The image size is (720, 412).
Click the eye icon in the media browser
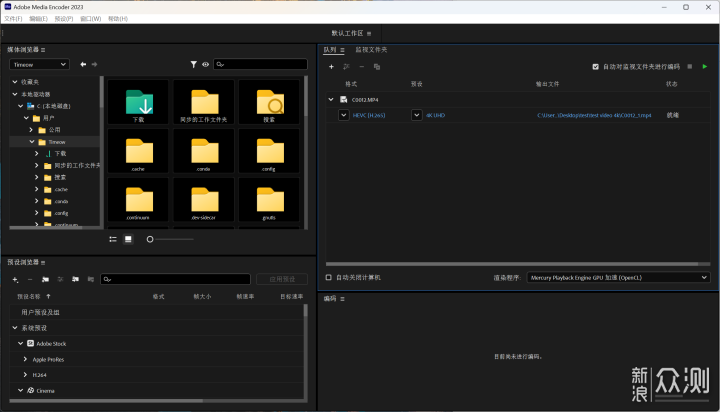pyautogui.click(x=205, y=64)
